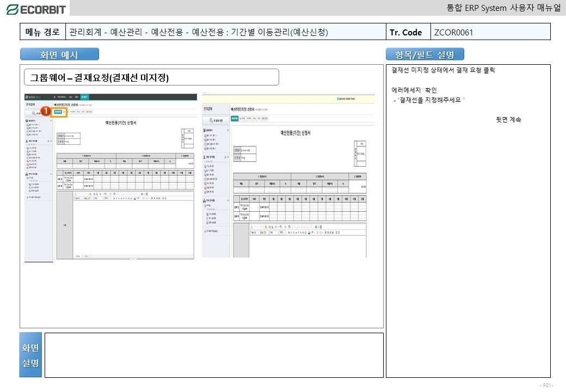This screenshot has height=392, width=566.
Task: Click the new document icon in left editor toolbar
Action: click(76, 194)
